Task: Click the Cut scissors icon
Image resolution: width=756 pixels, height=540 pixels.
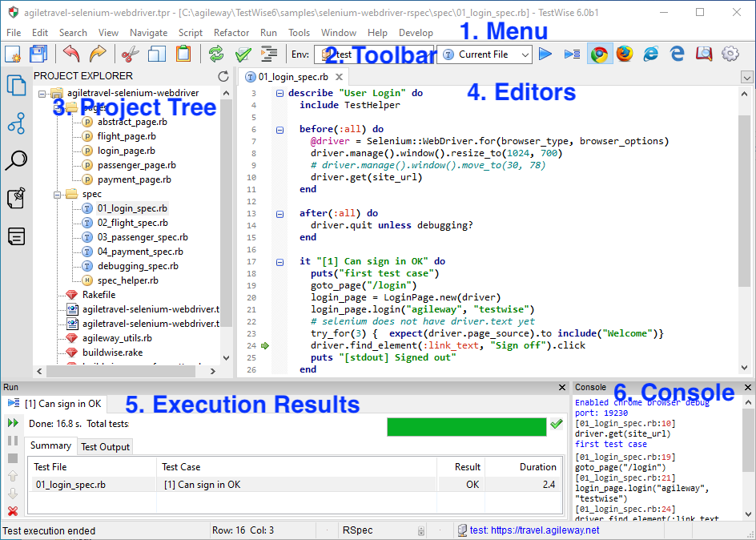Action: click(x=130, y=54)
